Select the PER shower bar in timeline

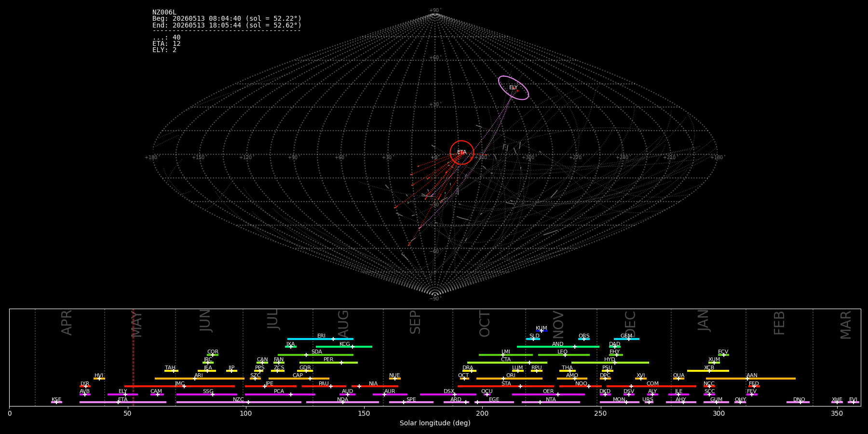tap(328, 363)
